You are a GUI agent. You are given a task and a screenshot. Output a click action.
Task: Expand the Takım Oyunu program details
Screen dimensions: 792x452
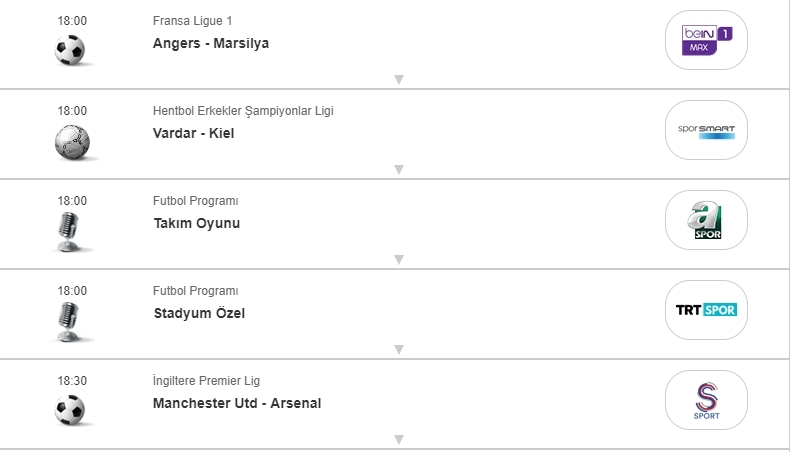click(398, 259)
